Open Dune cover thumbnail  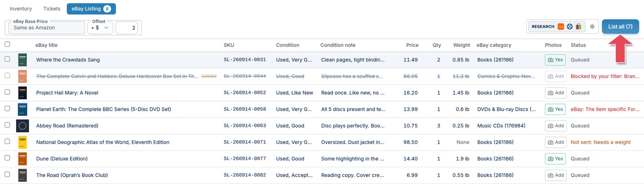tap(23, 159)
